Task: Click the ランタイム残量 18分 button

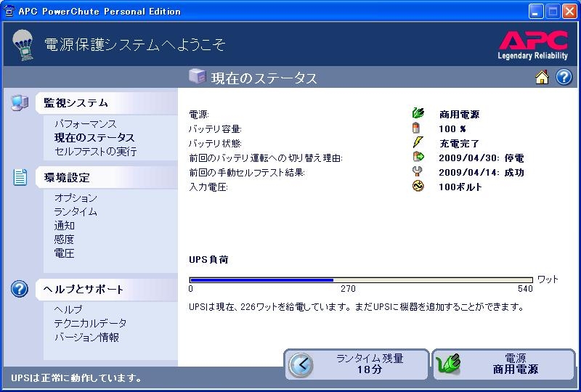Action: click(x=357, y=364)
